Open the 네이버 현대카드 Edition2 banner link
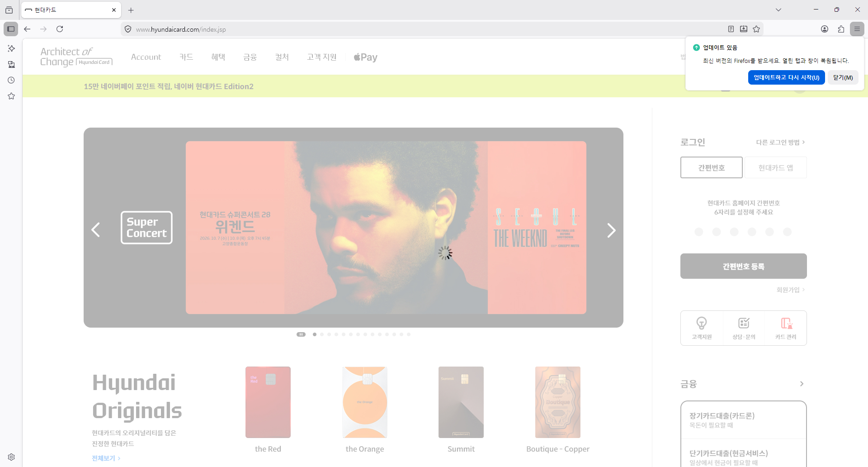This screenshot has width=868, height=467. pyautogui.click(x=169, y=86)
